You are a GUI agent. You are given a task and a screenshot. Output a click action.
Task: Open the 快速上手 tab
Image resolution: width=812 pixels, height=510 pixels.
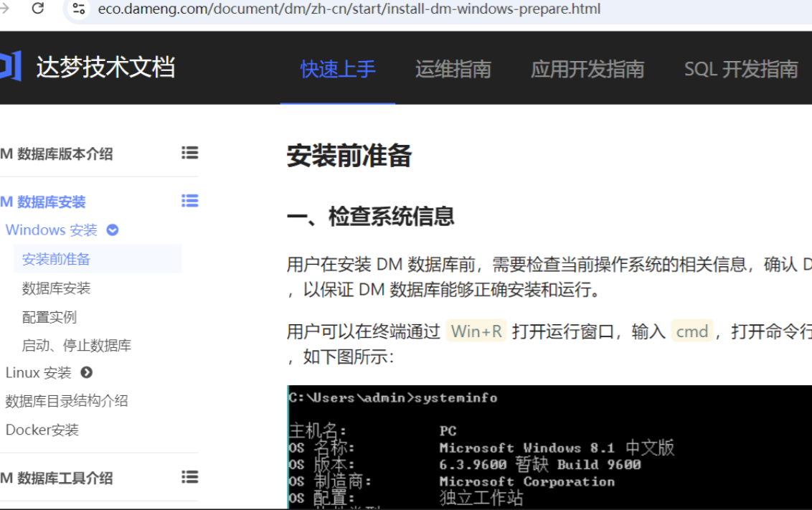click(x=338, y=69)
